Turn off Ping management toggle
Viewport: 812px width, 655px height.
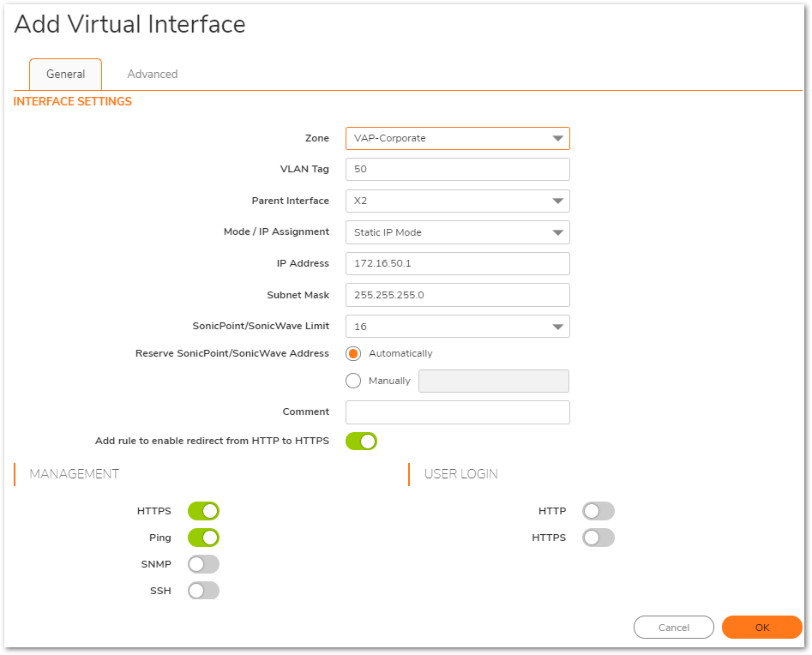pos(203,538)
